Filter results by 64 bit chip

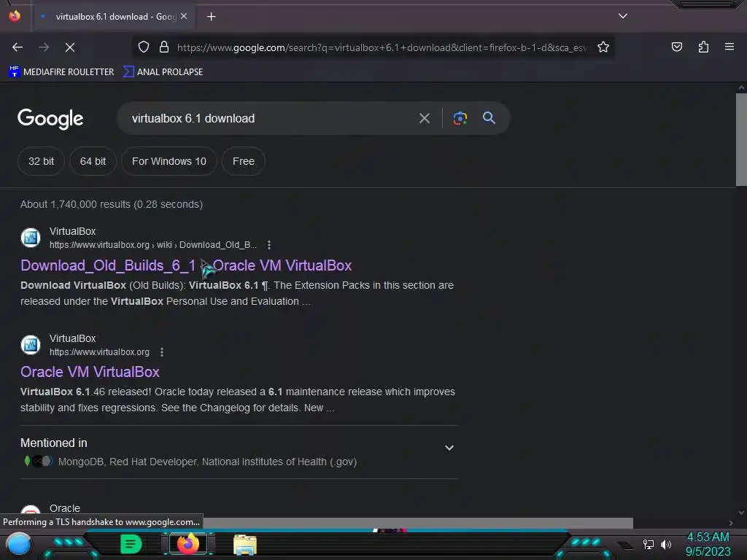[x=93, y=161]
